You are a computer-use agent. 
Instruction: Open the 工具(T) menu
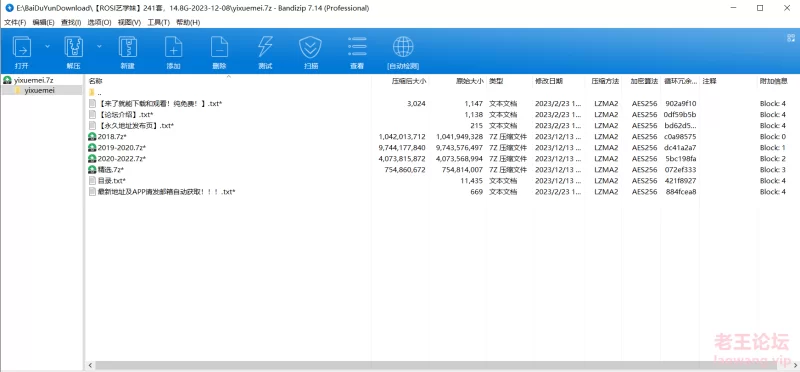(x=158, y=22)
